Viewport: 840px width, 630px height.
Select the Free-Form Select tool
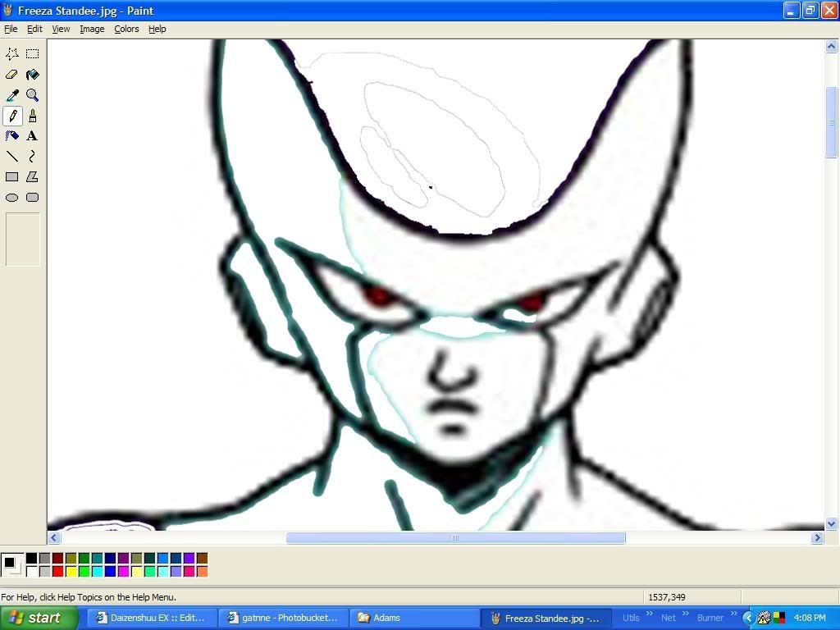(11, 53)
